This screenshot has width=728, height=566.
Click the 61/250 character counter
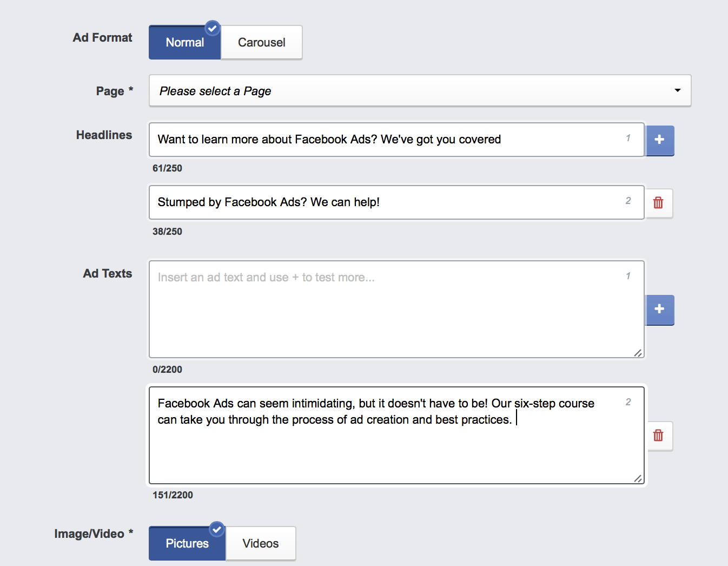click(x=167, y=168)
